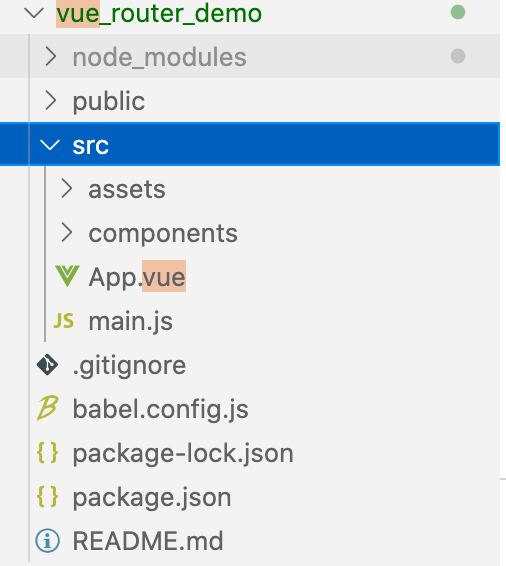This screenshot has height=566, width=506.
Task: Open the App.vue file
Action: pyautogui.click(x=137, y=277)
